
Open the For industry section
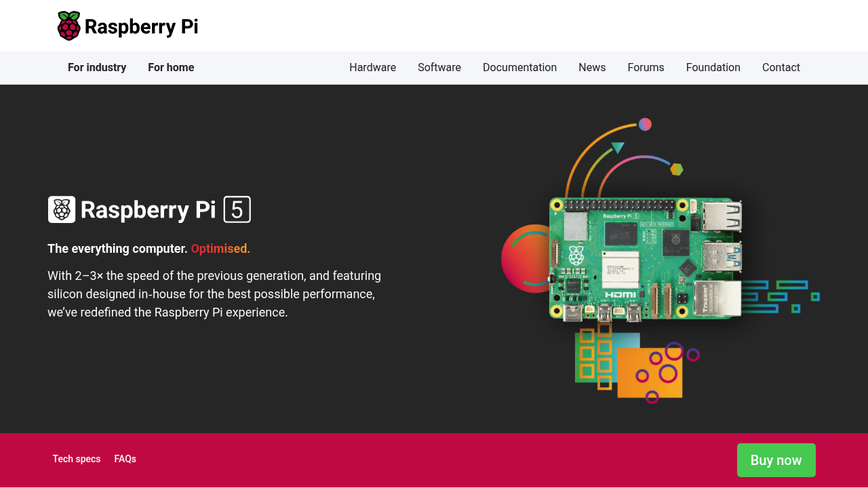(x=97, y=68)
